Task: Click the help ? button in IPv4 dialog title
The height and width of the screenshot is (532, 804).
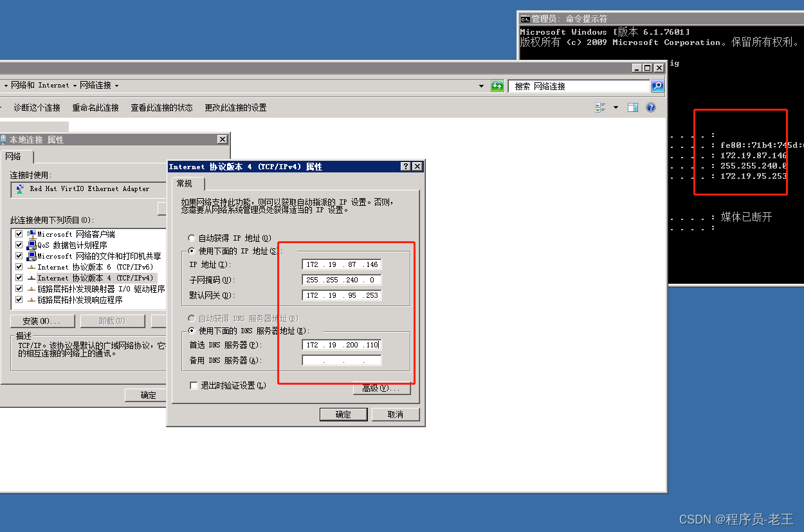Action: tap(406, 167)
